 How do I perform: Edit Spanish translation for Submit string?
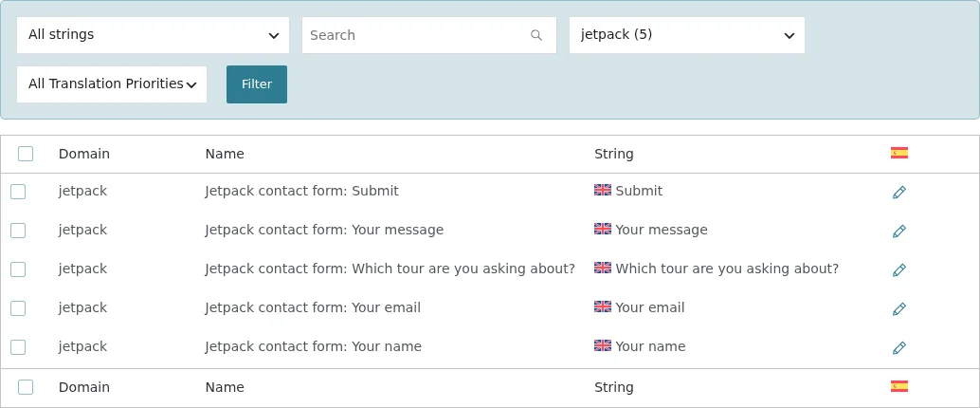(x=898, y=192)
